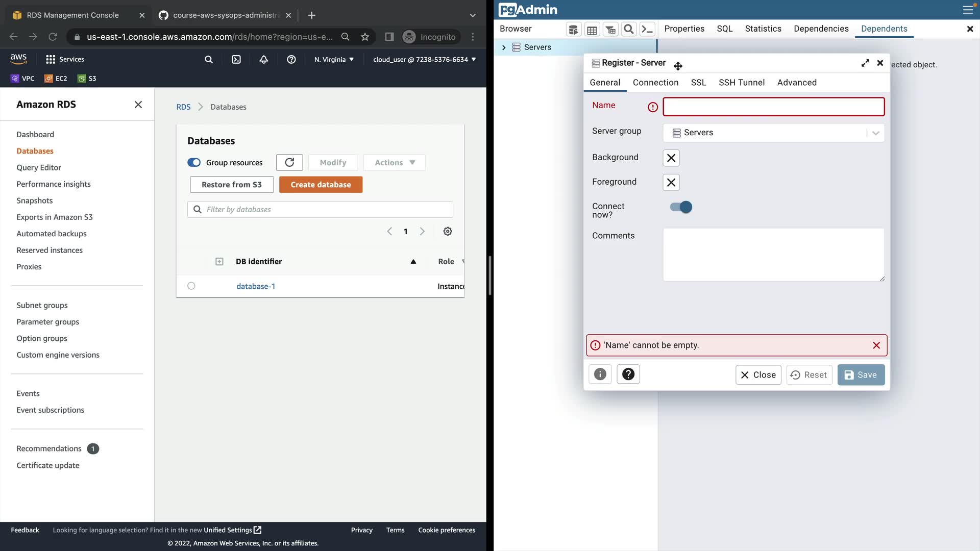
Task: Click the dialog info icon button
Action: [x=600, y=374]
